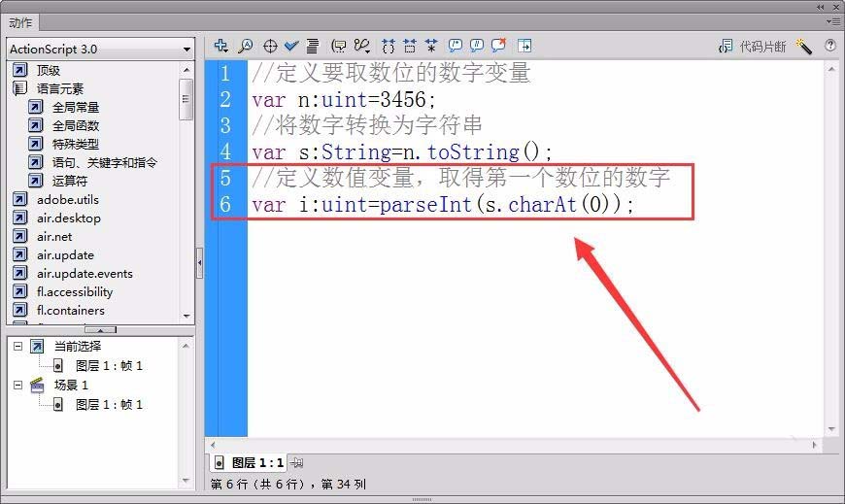Apply line comment with the // icon
The image size is (845, 504).
pyautogui.click(x=477, y=46)
